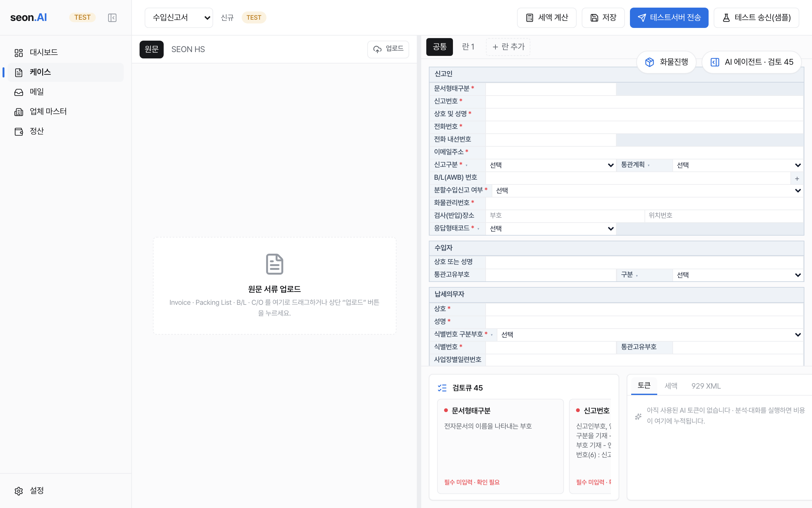The height and width of the screenshot is (508, 812).
Task: Open the 대시보드 dashboard icon
Action: click(x=19, y=52)
